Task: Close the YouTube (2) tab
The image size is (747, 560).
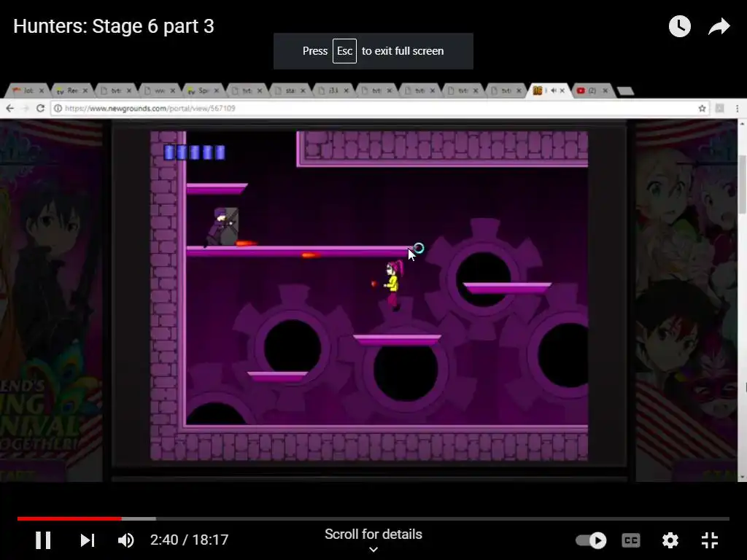Action: click(x=605, y=90)
